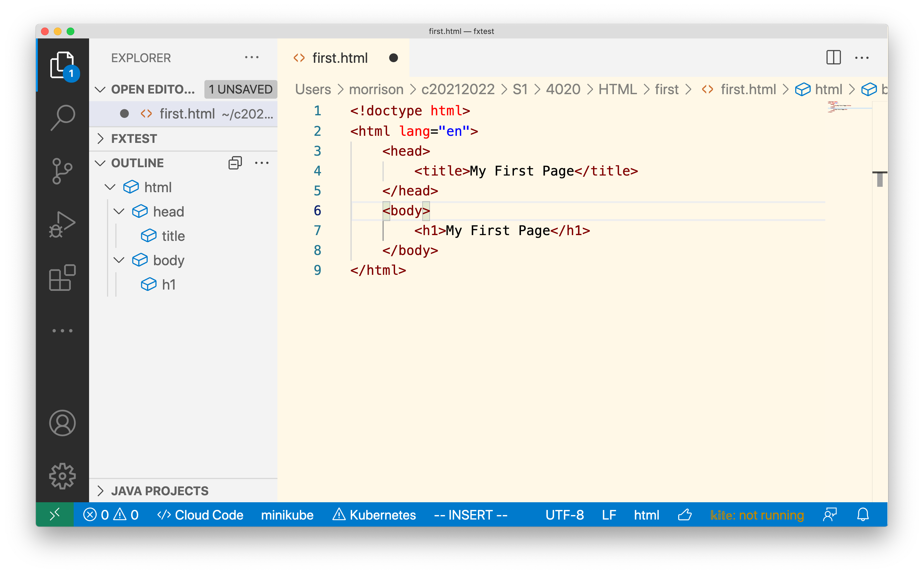924x574 pixels.
Task: Click the closing html tag on line 9
Action: (378, 270)
